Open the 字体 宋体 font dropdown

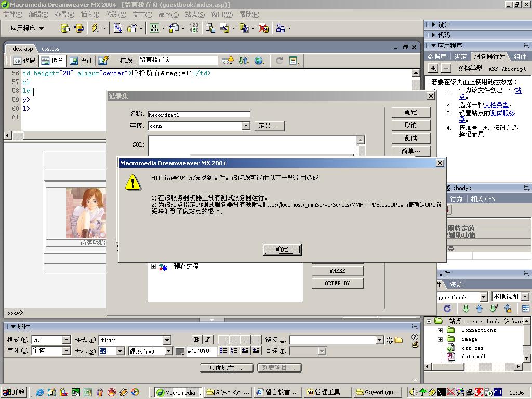pyautogui.click(x=66, y=351)
